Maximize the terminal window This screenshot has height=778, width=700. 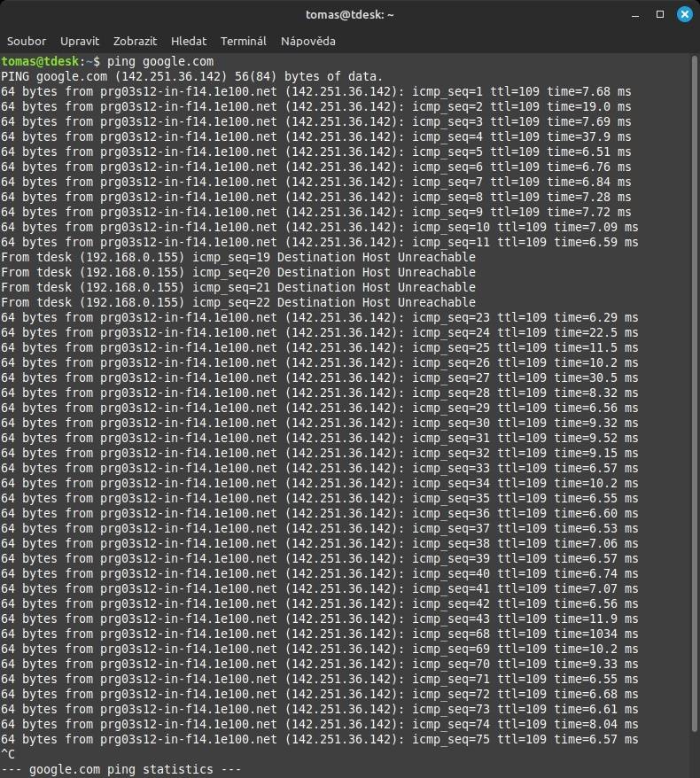tap(660, 14)
